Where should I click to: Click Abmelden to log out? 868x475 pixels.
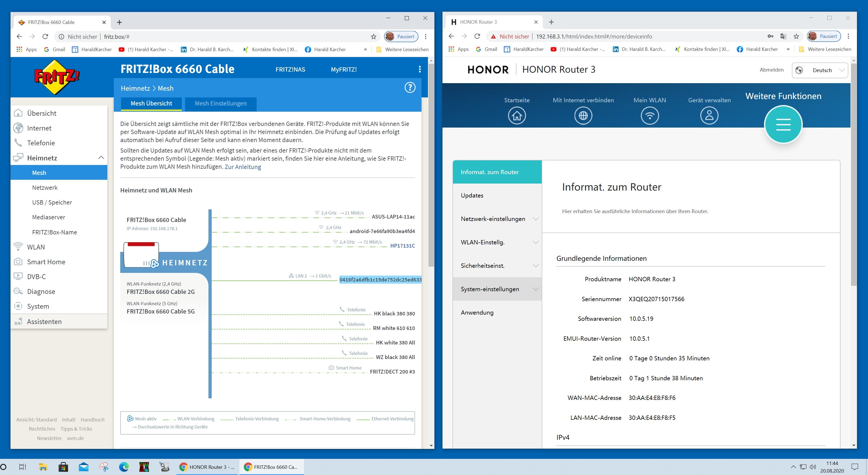pos(771,70)
